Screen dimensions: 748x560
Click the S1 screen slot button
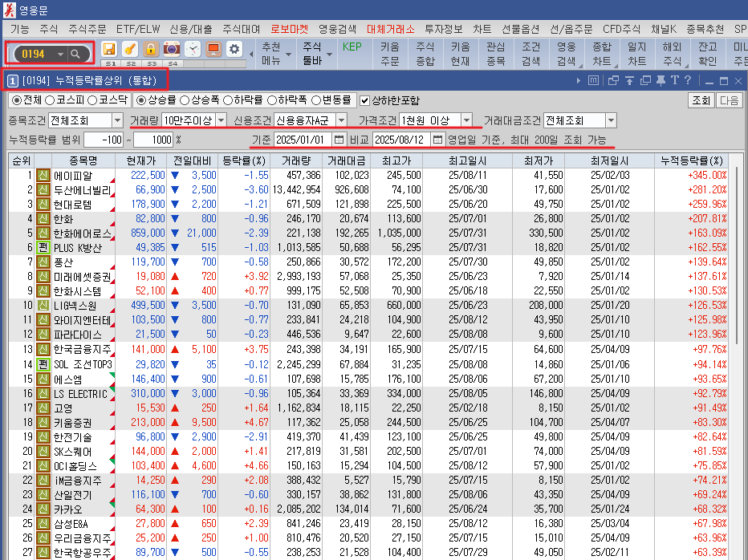point(110,63)
